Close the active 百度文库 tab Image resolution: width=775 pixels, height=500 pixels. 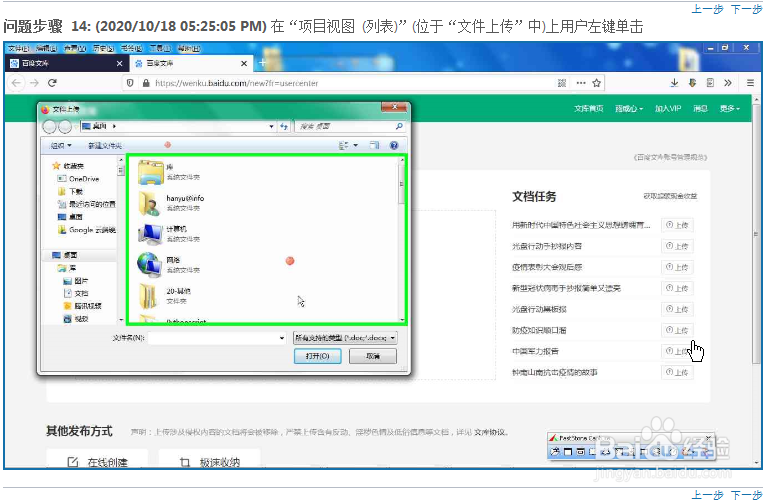coord(244,63)
